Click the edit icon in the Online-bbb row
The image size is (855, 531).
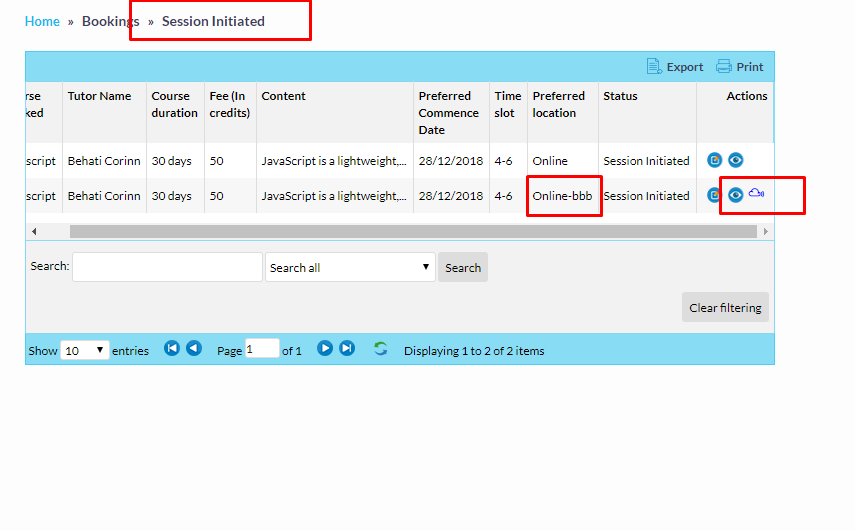pyautogui.click(x=714, y=195)
